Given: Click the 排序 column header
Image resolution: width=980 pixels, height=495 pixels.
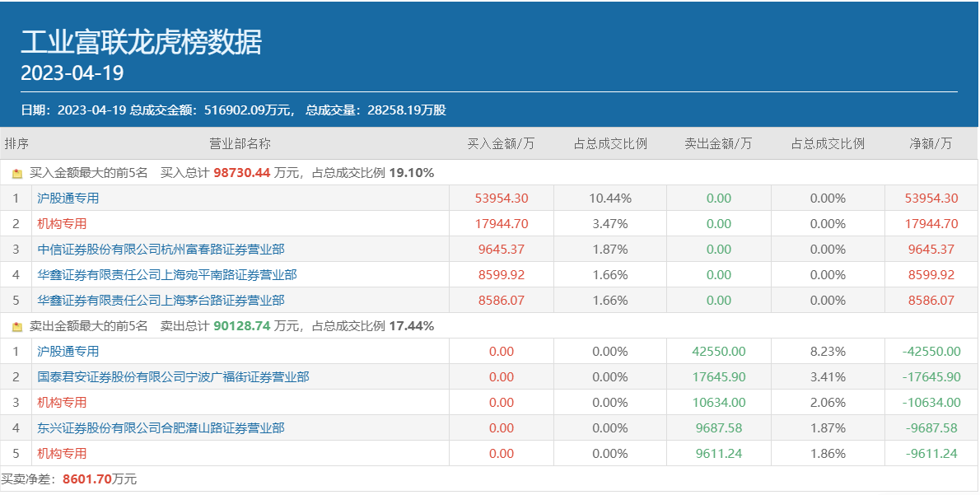Looking at the screenshot, I should click(x=16, y=142).
